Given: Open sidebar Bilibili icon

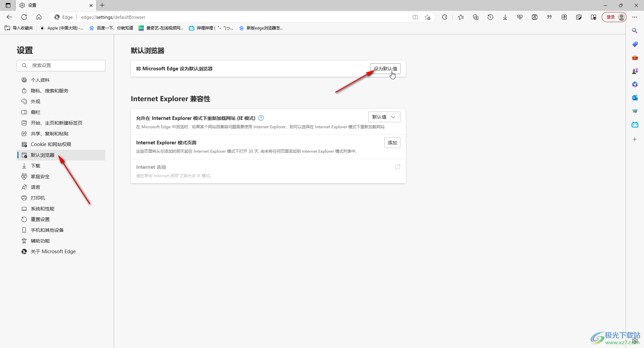Looking at the screenshot, I should pyautogui.click(x=635, y=125).
